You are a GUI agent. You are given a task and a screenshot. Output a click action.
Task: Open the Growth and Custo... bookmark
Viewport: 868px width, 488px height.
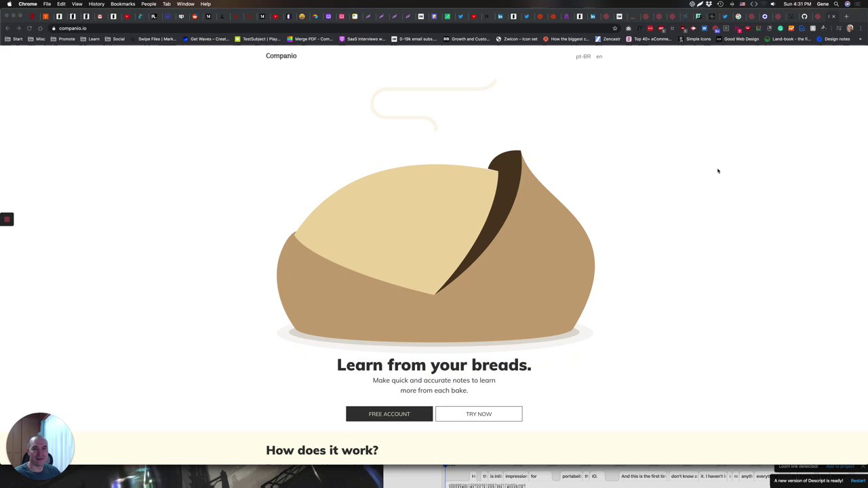[467, 39]
